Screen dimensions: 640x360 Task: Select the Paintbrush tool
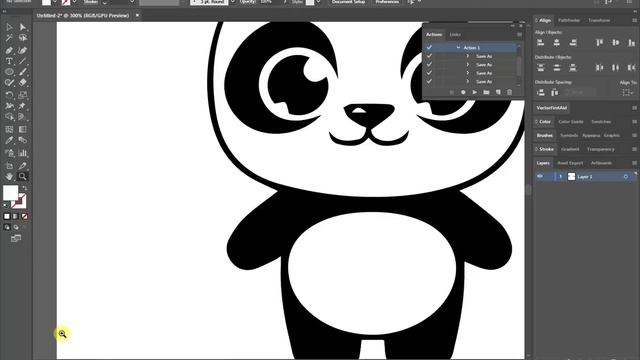tap(23, 72)
